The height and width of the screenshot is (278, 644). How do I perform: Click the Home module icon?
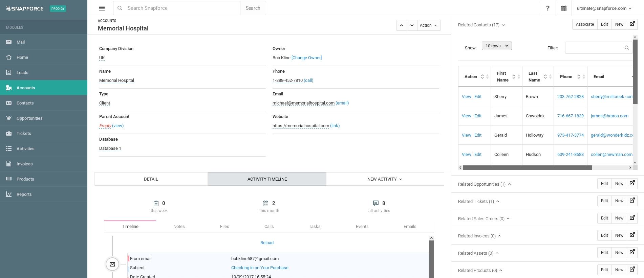coord(9,57)
